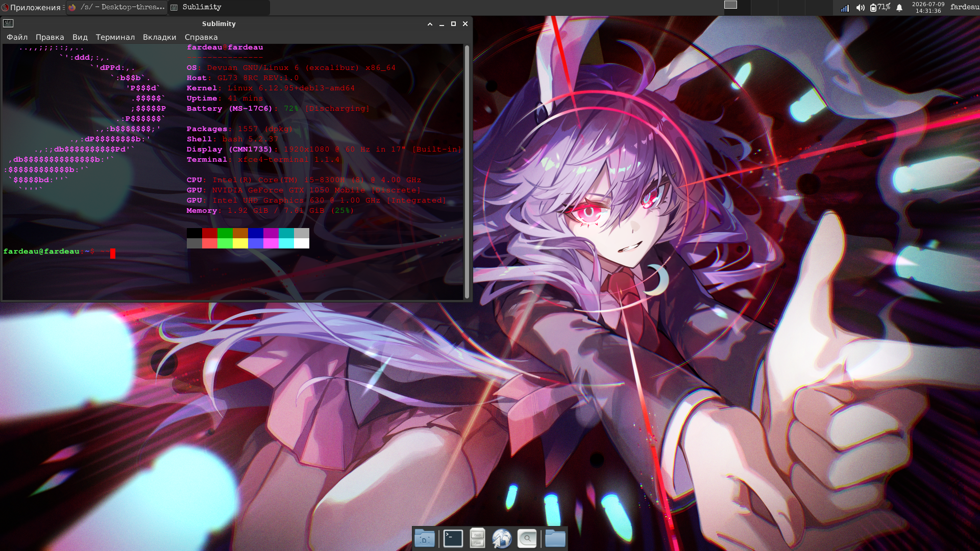
Task: Open the application finder magnifier icon
Action: click(x=527, y=538)
